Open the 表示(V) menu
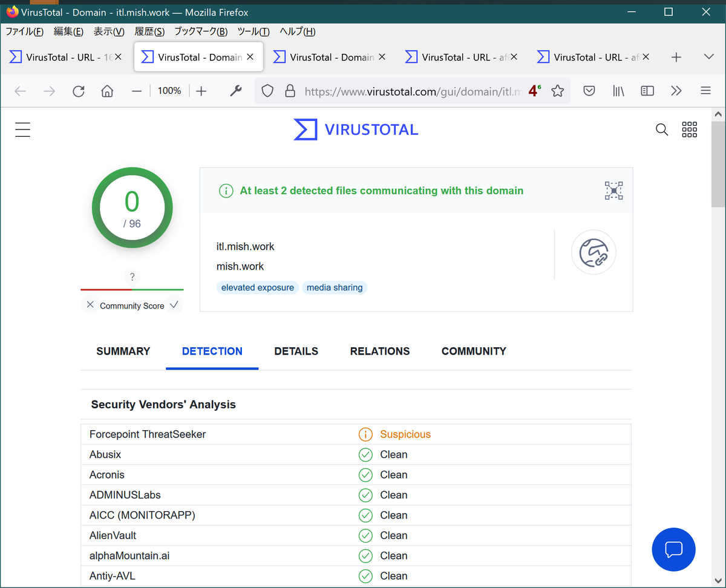726x588 pixels. [109, 31]
